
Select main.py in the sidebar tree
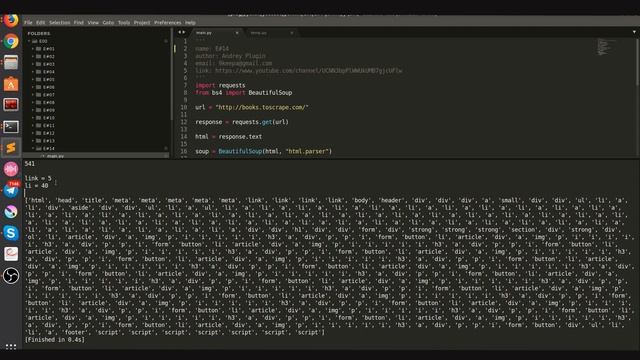(x=96, y=156)
